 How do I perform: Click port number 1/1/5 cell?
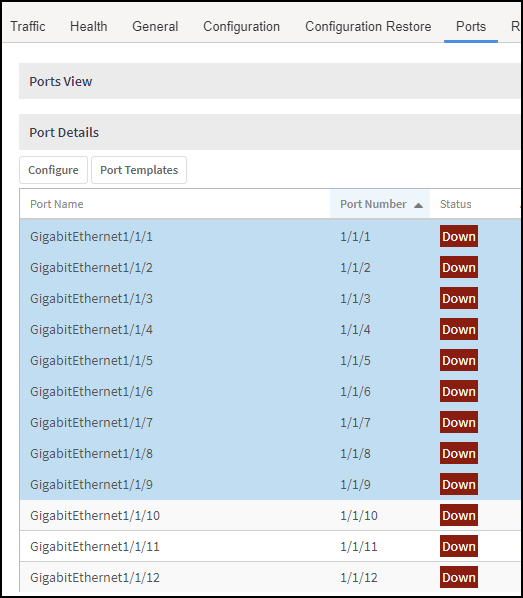coord(355,360)
